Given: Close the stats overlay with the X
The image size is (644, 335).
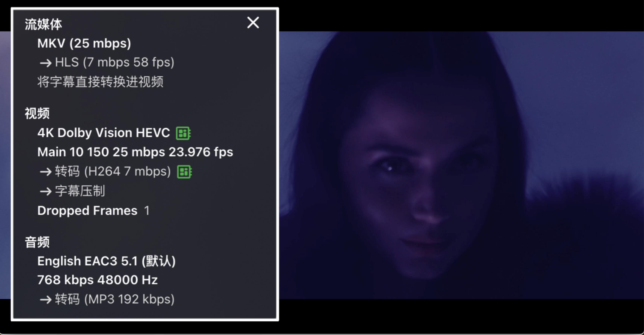Looking at the screenshot, I should (253, 23).
